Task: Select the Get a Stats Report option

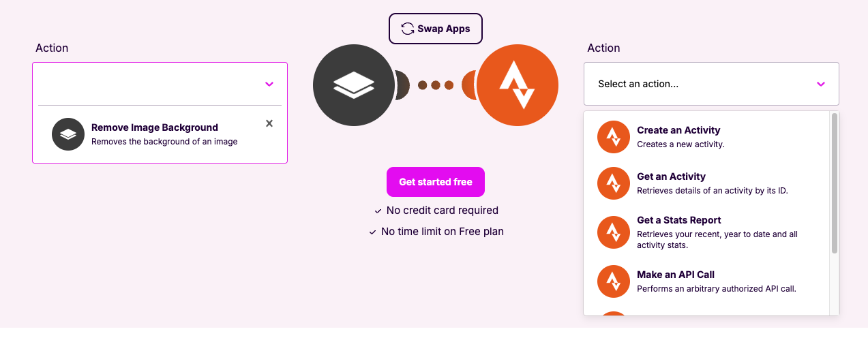Action: point(678,220)
